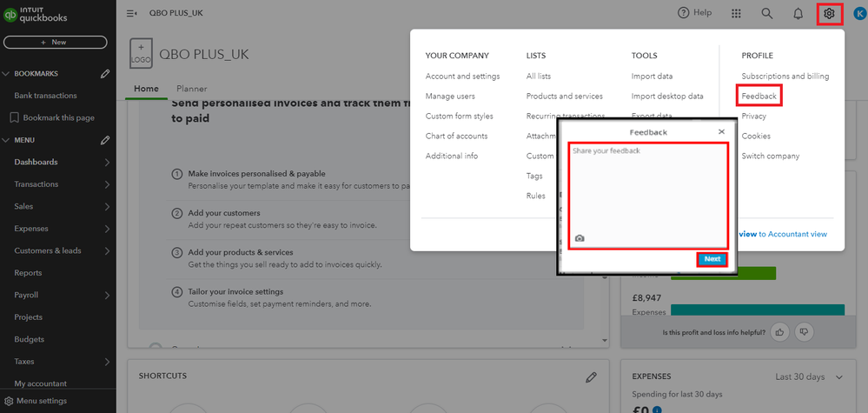Expand the Payroll submenu arrow
The width and height of the screenshot is (868, 413).
[107, 295]
